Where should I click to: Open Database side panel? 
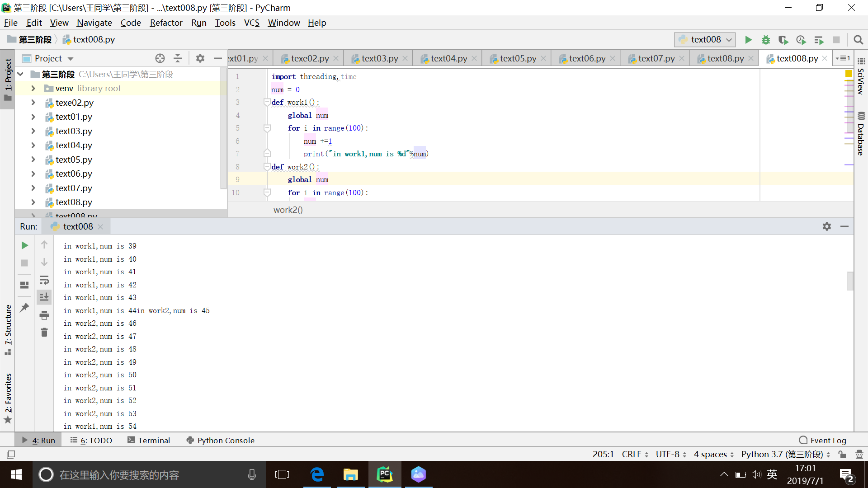click(861, 134)
